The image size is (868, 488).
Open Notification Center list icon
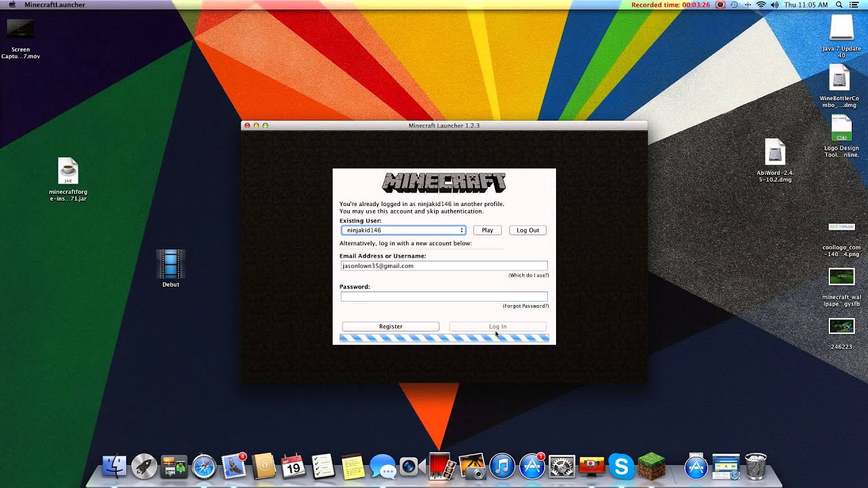854,5
